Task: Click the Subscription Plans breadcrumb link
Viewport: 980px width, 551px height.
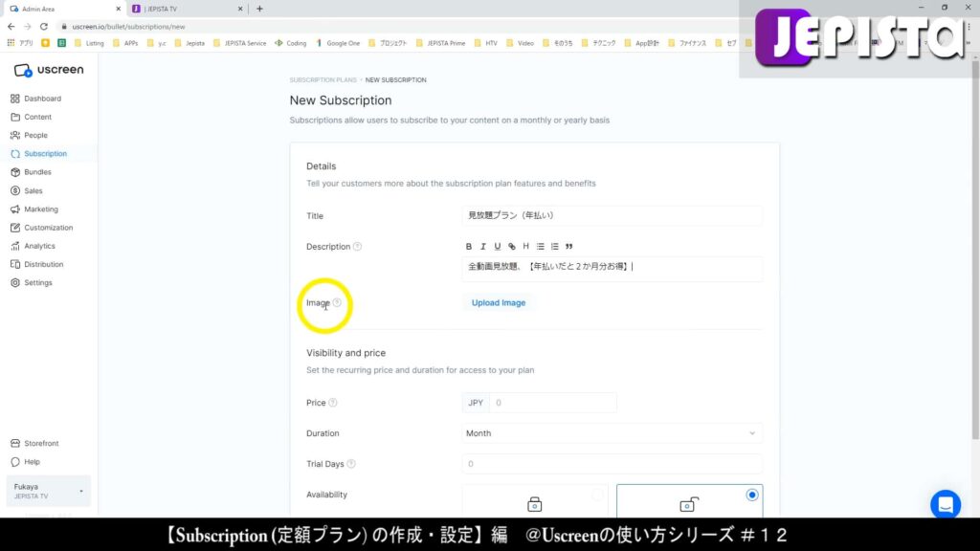Action: 323,80
